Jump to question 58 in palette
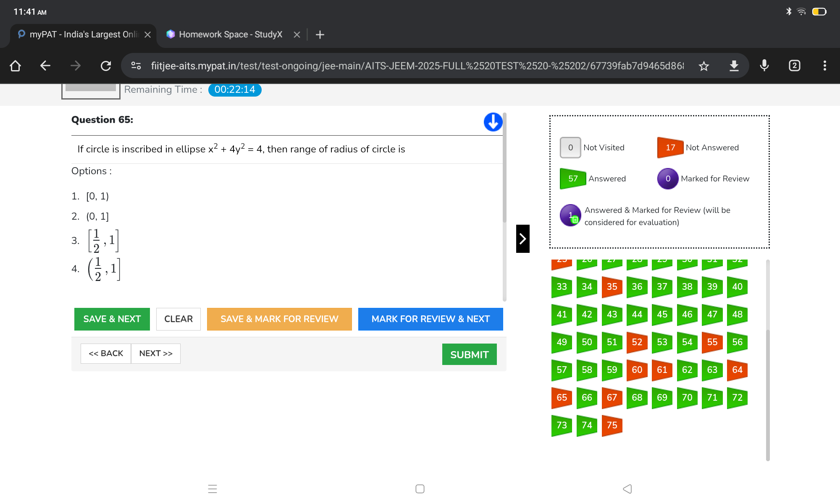Image resolution: width=840 pixels, height=504 pixels. pos(587,370)
